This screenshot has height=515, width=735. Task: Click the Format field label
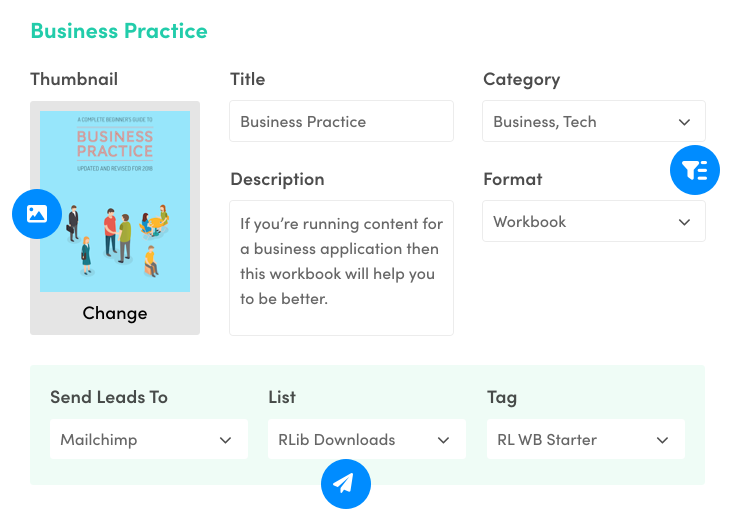[x=512, y=179]
